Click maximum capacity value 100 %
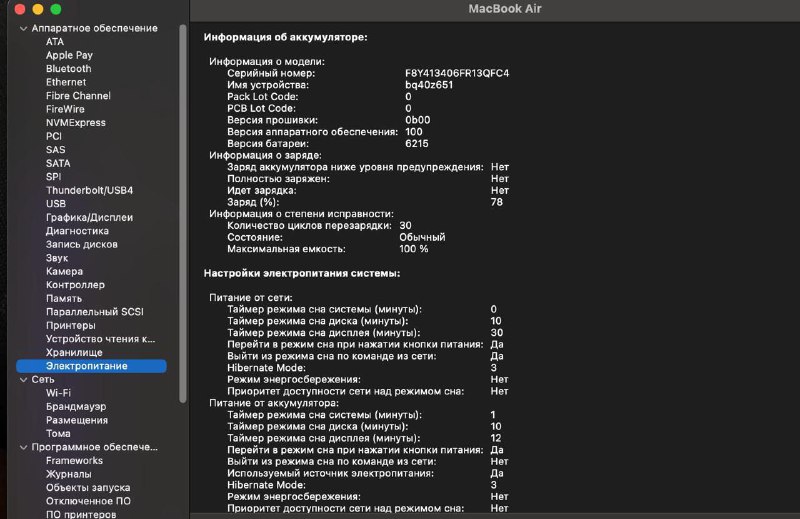This screenshot has height=519, width=800. [413, 250]
